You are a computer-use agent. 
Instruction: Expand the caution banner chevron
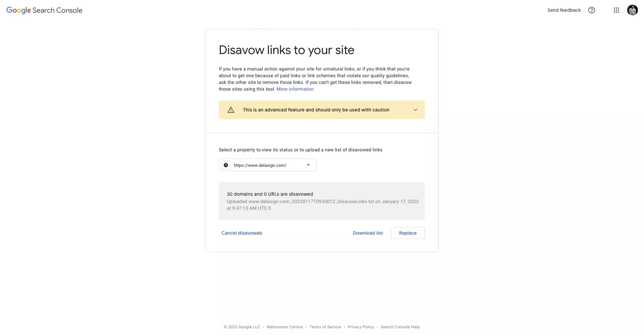coord(415,110)
